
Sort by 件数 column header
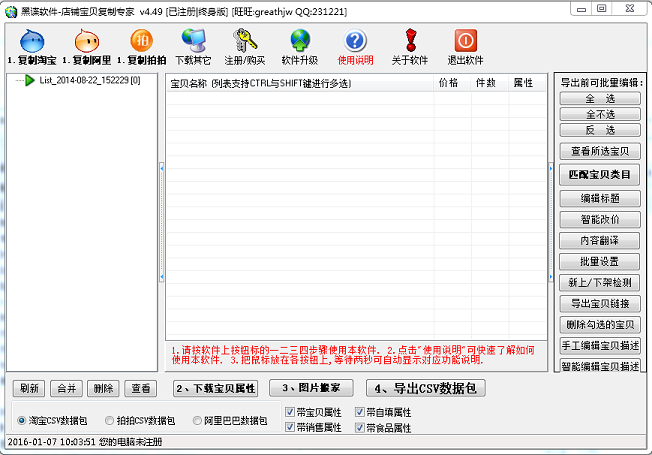click(x=489, y=83)
